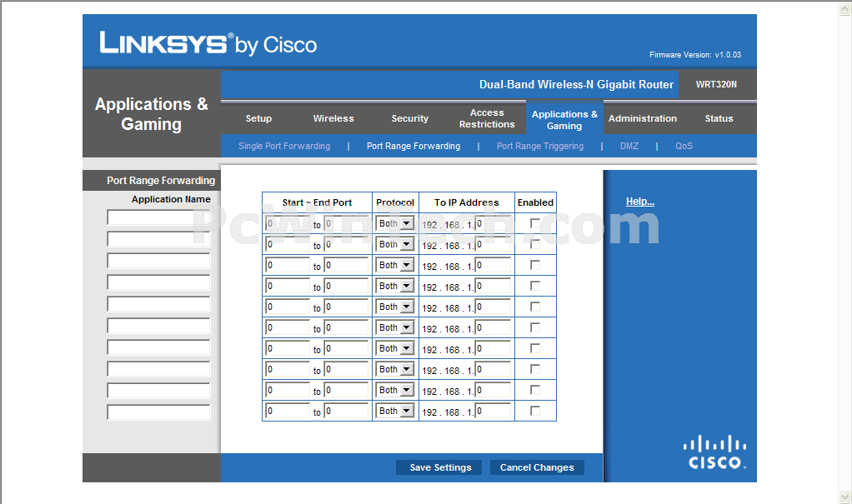The image size is (852, 504).
Task: Switch to the Wireless tab
Action: click(x=333, y=118)
